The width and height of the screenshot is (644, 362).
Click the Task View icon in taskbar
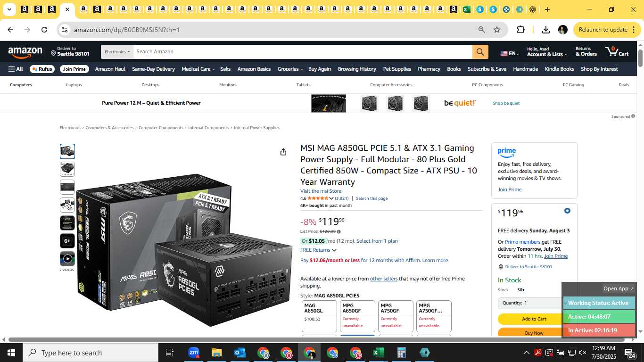tap(170, 353)
